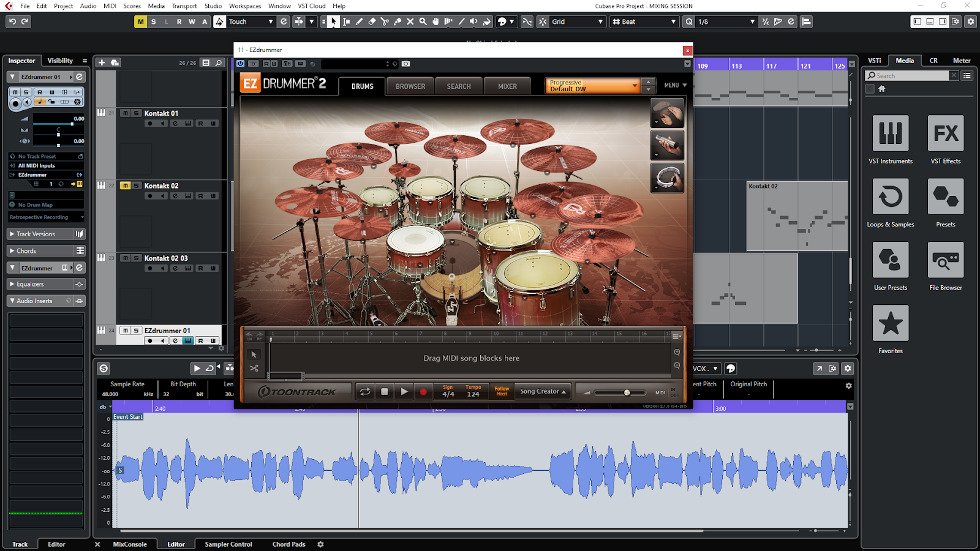Screen dimensions: 980x551
Task: Toggle global Write automation W button
Action: (192, 21)
